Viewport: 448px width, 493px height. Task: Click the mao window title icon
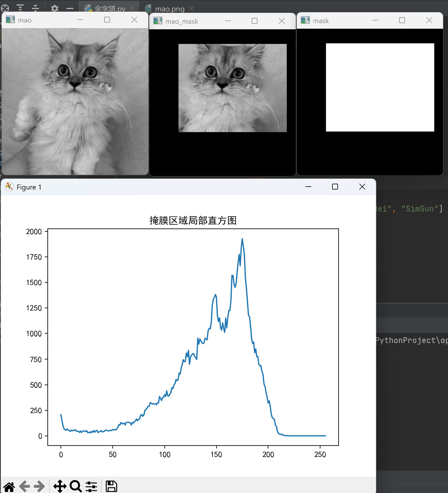pyautogui.click(x=10, y=20)
